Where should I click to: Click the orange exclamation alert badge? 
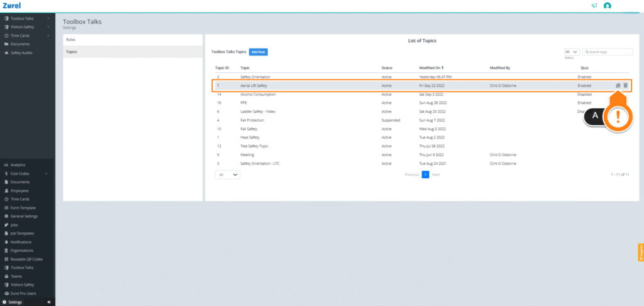[x=618, y=118]
